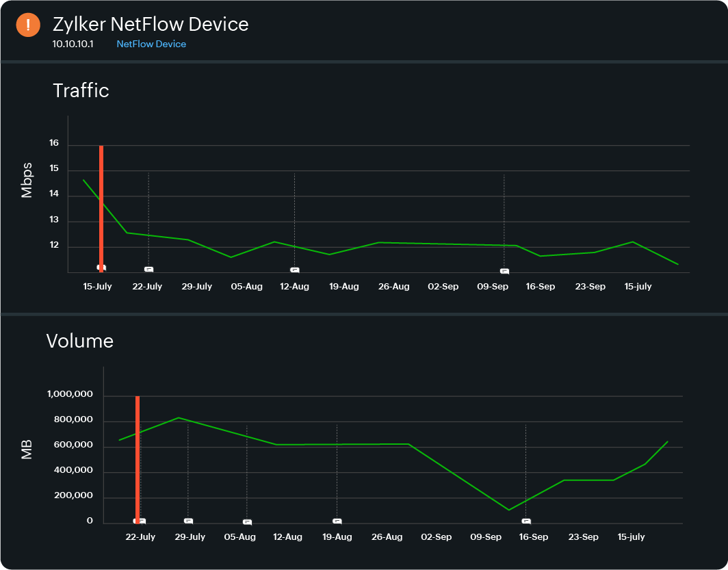Screen dimensions: 728x570
Task: Select the red alert bar on the Traffic chart
Action: 101,205
